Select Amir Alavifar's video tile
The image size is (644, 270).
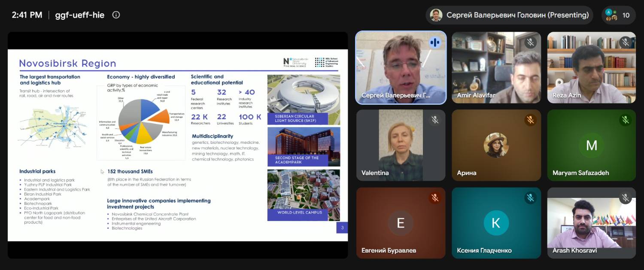(x=496, y=67)
